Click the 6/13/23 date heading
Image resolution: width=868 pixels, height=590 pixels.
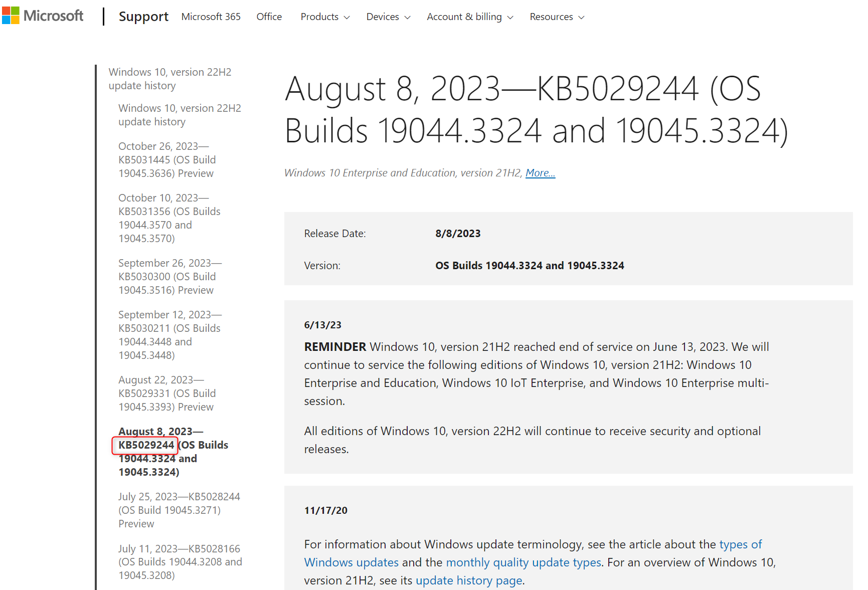322,325
